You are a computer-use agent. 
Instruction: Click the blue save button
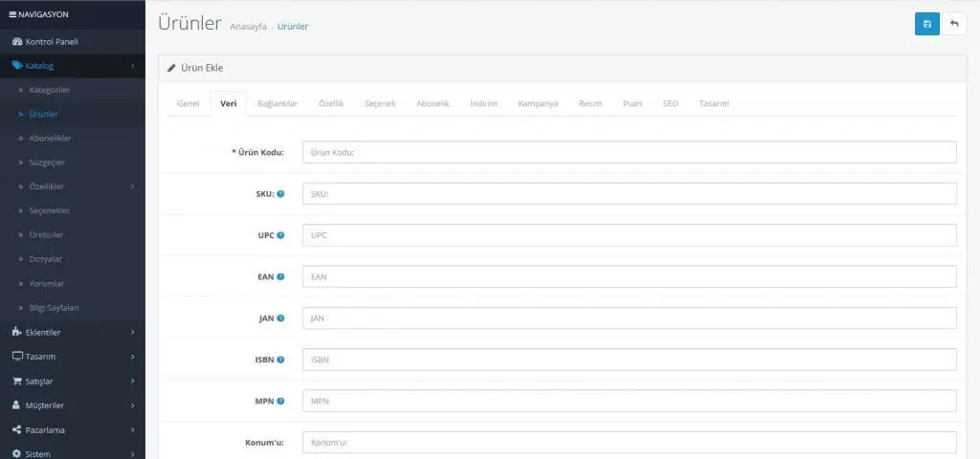coord(926,24)
